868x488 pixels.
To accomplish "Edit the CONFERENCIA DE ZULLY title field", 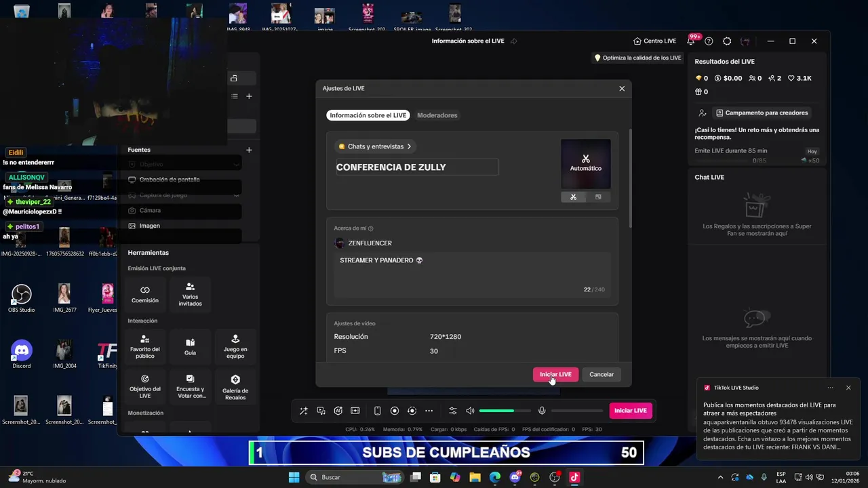I will (417, 167).
